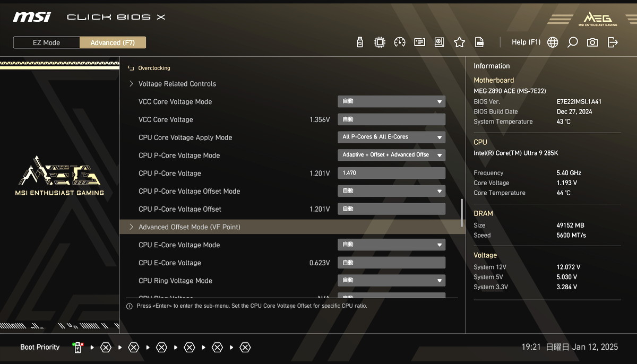Open the CPU chip information icon

tap(380, 42)
